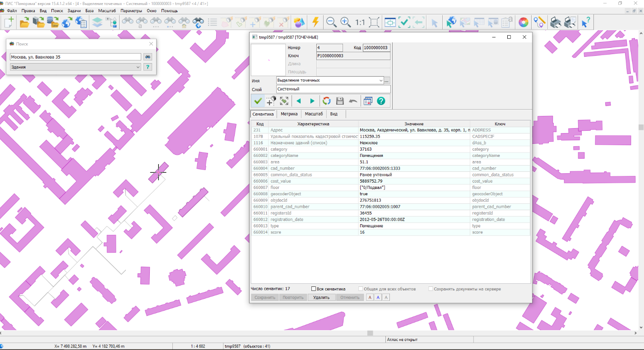The width and height of the screenshot is (644, 350).
Task: Click the Удалить button
Action: (x=321, y=298)
